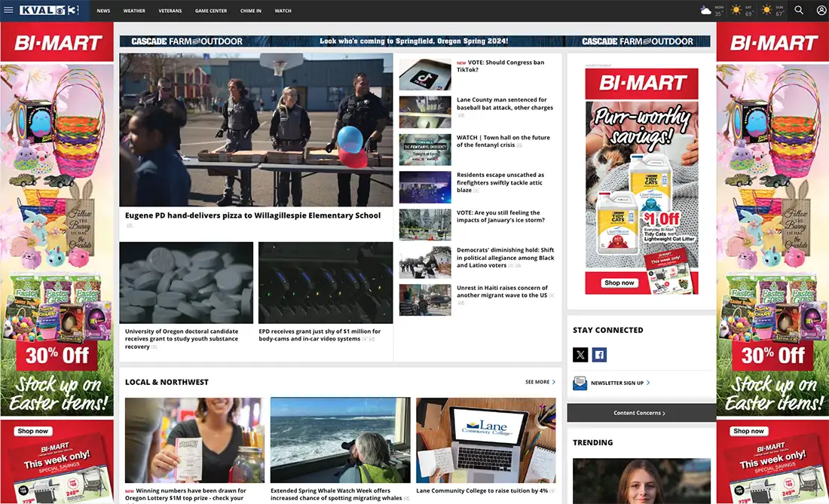Viewport: 829px width, 504px height.
Task: Open the News menu
Action: click(x=104, y=11)
